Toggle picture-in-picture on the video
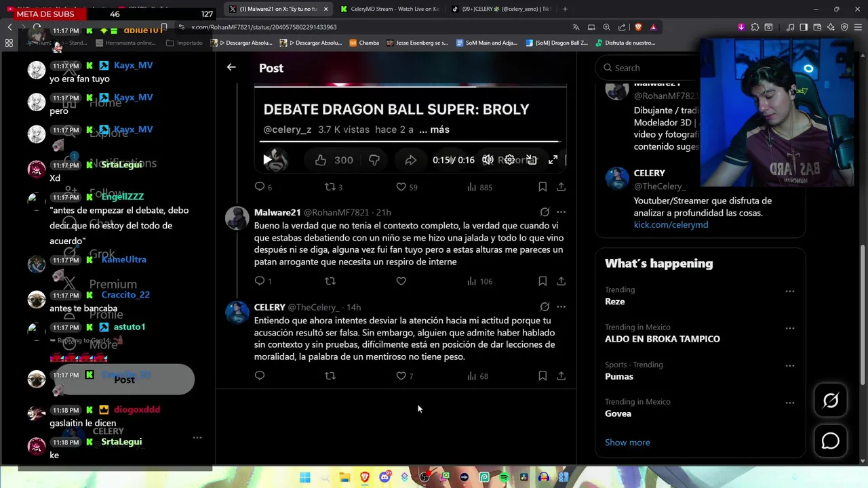 (x=532, y=160)
